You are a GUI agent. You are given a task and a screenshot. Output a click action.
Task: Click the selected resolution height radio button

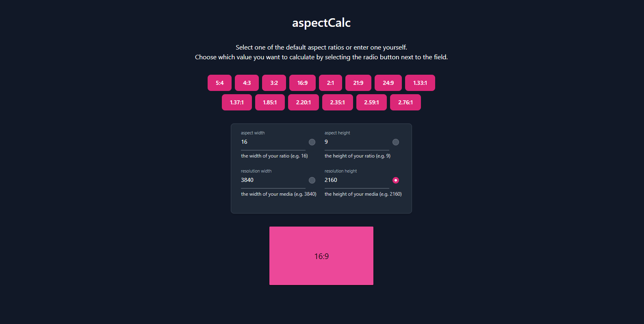pos(396,180)
